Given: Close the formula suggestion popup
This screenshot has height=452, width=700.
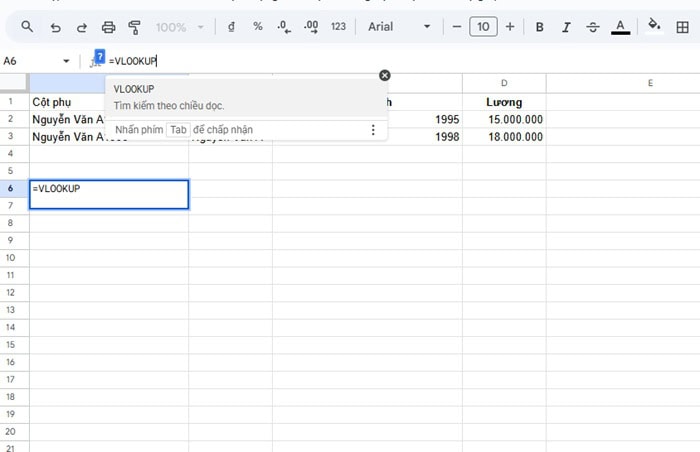Looking at the screenshot, I should pyautogui.click(x=385, y=75).
